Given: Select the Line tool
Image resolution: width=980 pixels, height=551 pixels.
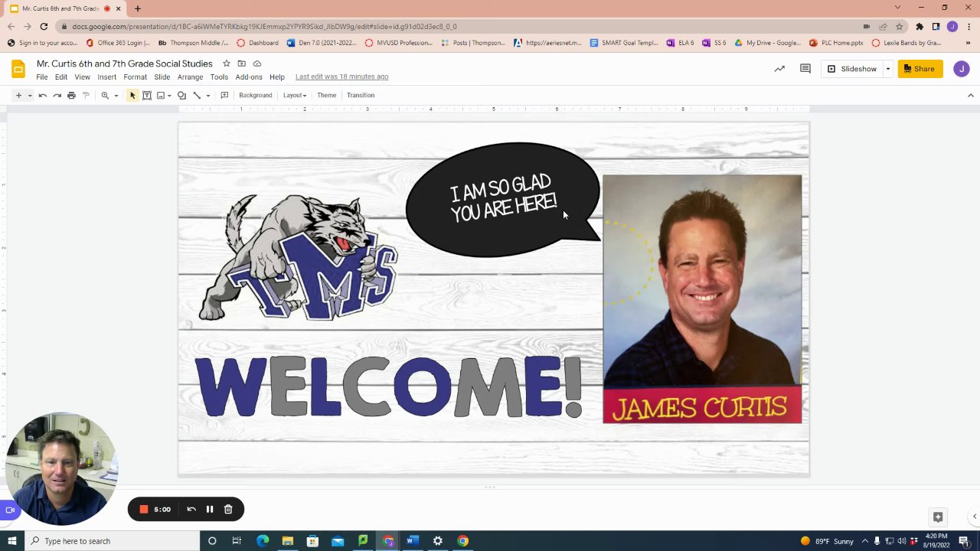Looking at the screenshot, I should pos(197,96).
